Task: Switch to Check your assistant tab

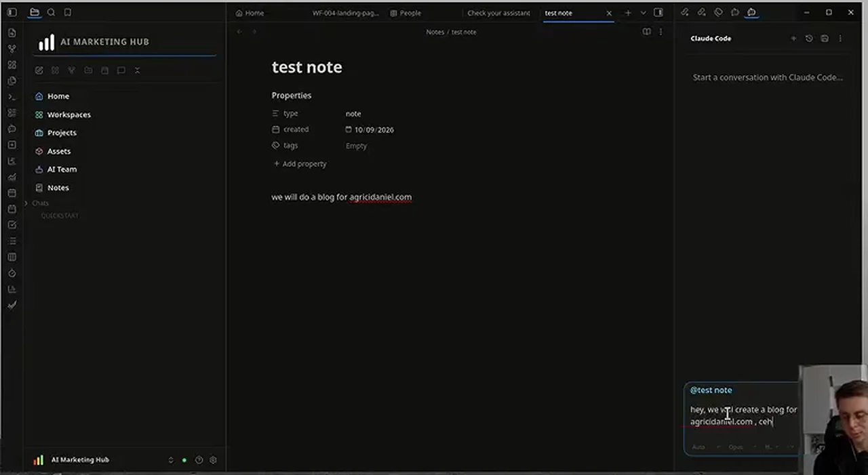Action: (498, 13)
